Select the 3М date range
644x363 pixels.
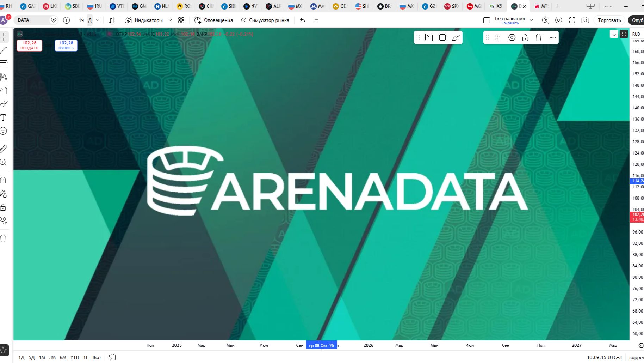[52, 357]
